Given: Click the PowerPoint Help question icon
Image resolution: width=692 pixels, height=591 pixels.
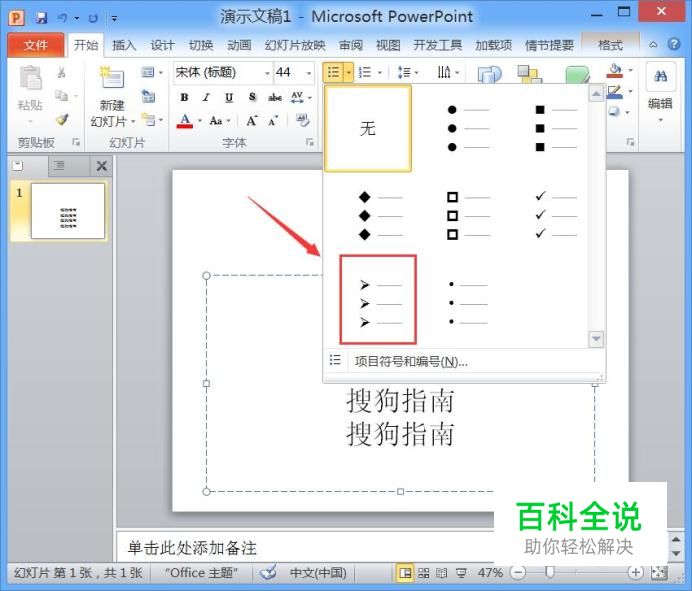Looking at the screenshot, I should 673,45.
